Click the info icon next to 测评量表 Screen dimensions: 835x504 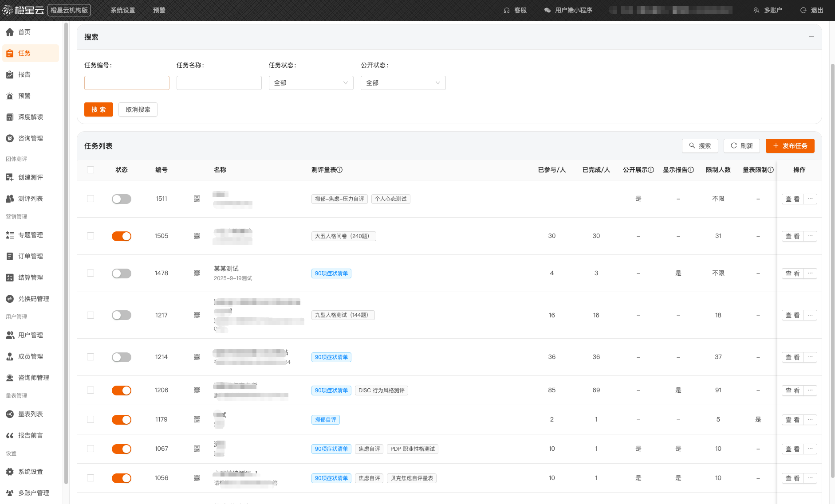(x=340, y=170)
